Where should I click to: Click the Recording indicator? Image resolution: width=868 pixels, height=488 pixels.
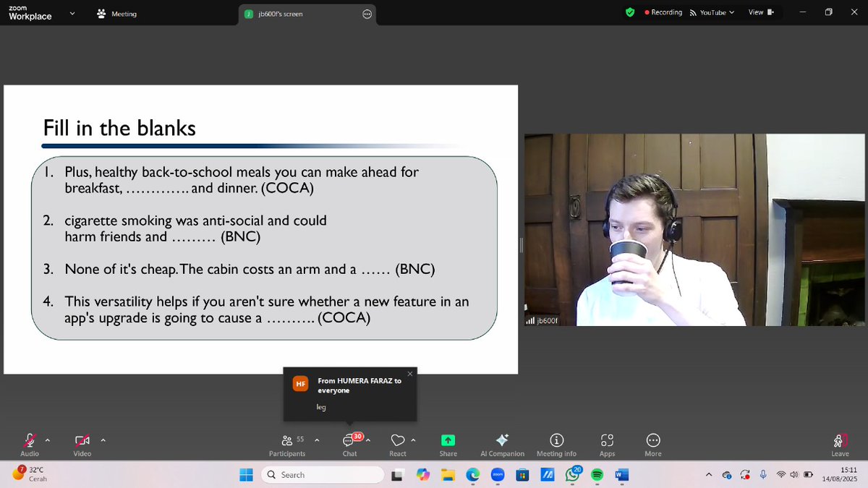coord(663,12)
